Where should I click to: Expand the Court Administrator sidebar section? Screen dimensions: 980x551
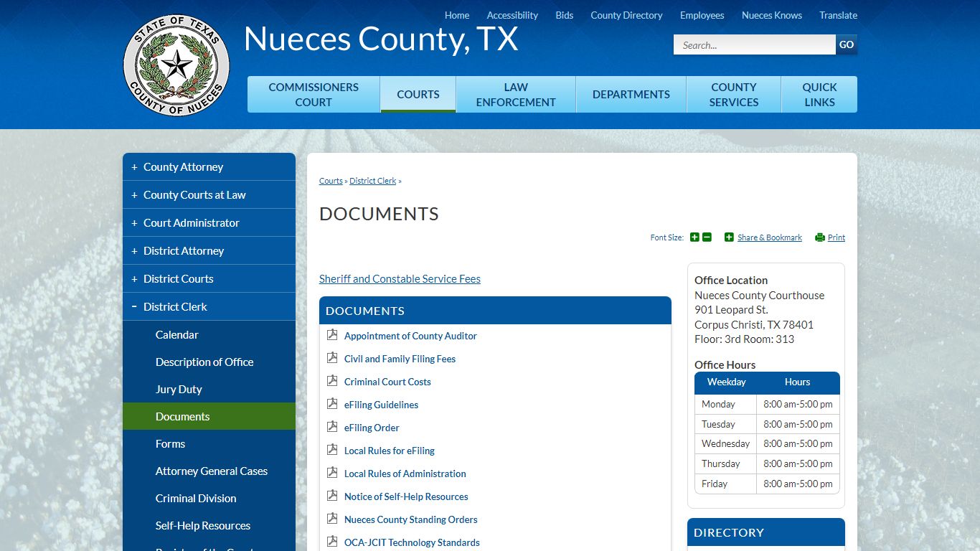pos(134,223)
